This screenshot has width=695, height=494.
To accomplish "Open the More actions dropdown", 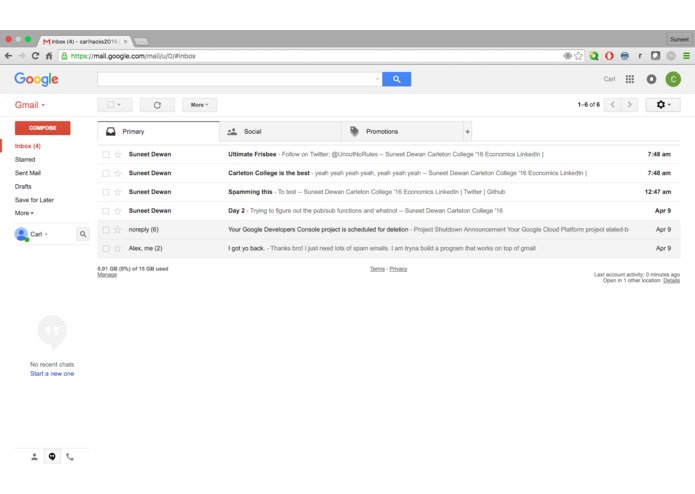I will coord(199,105).
